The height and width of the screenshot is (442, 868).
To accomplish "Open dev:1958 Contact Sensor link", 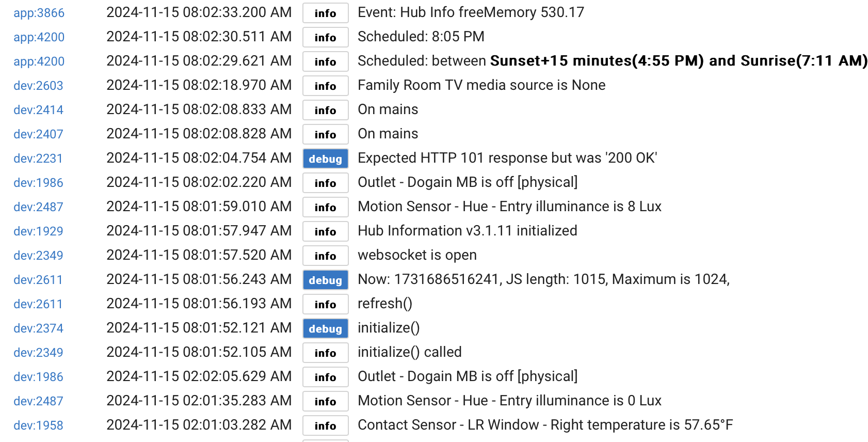I will coord(38,425).
